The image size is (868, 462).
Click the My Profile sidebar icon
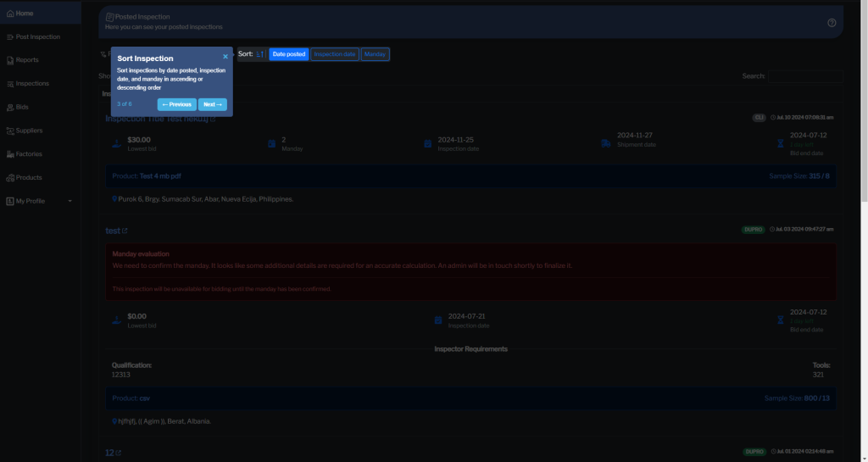(10, 202)
